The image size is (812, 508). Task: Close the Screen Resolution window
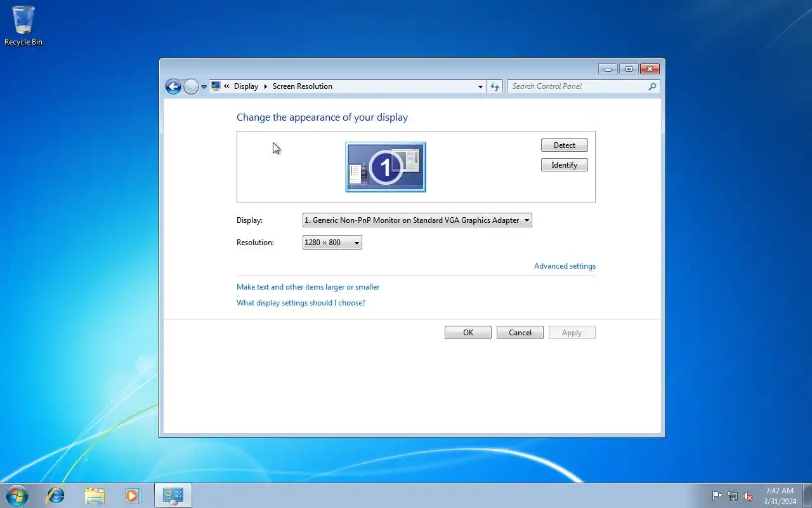pos(650,69)
